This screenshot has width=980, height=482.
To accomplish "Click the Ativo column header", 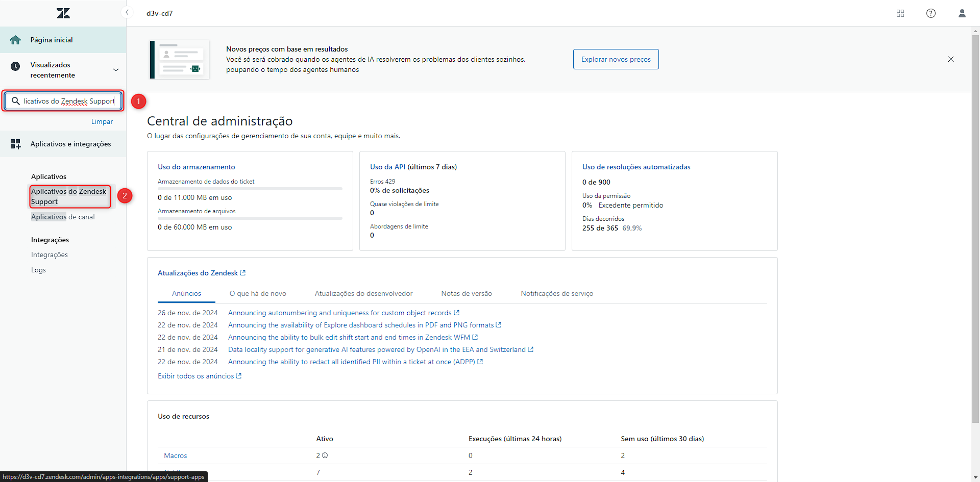I will [325, 439].
